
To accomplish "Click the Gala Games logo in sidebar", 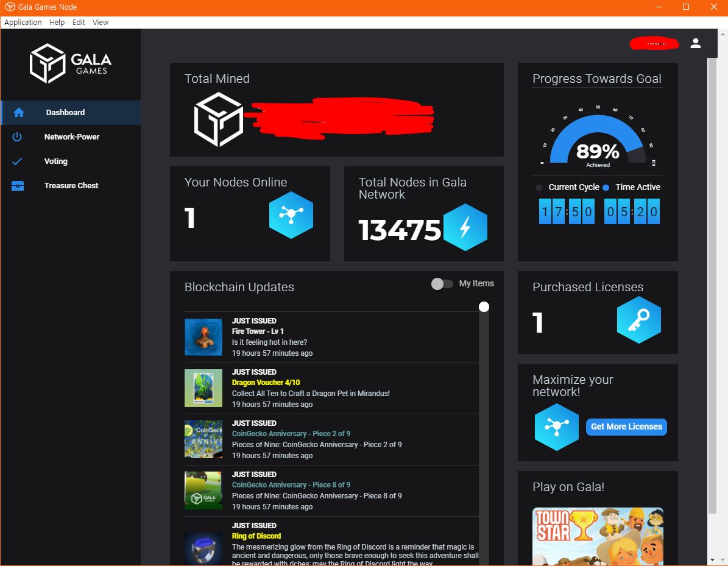I will pyautogui.click(x=71, y=63).
